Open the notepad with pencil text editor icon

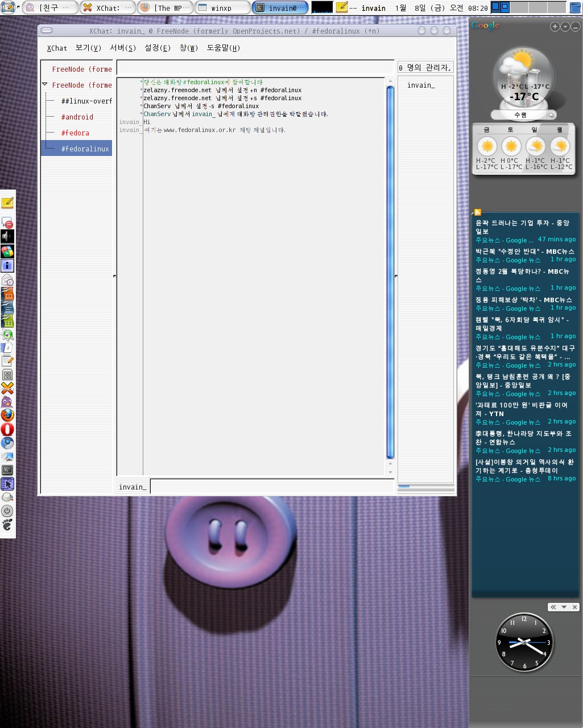point(7,361)
